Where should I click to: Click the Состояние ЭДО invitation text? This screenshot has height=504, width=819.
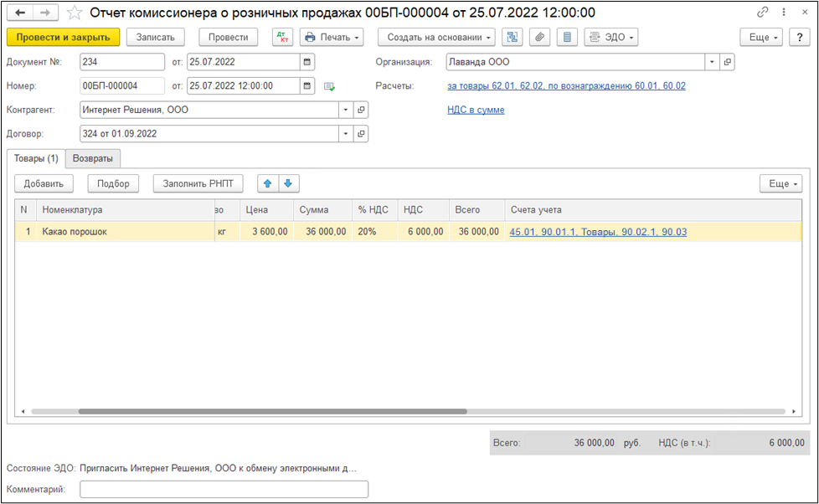[x=218, y=468]
